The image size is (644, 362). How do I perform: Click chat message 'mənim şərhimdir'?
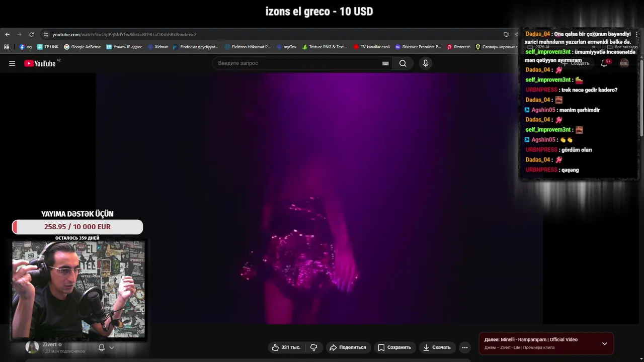click(x=579, y=110)
